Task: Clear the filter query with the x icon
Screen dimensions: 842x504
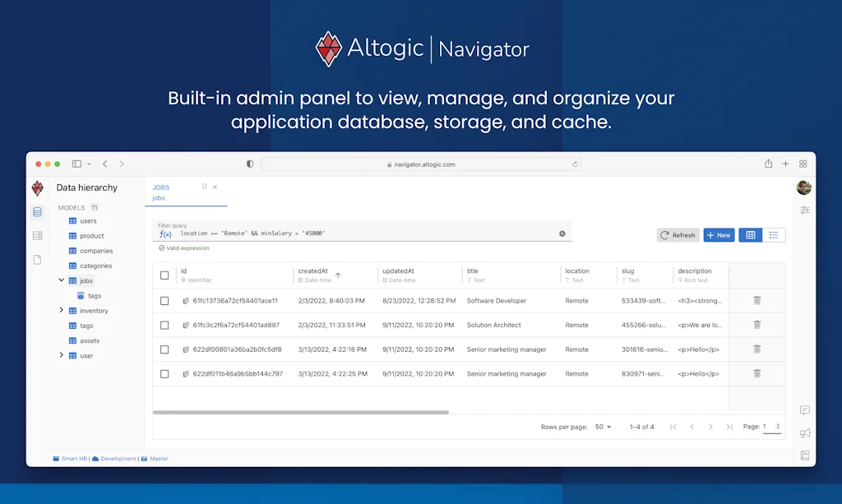Action: pyautogui.click(x=562, y=234)
